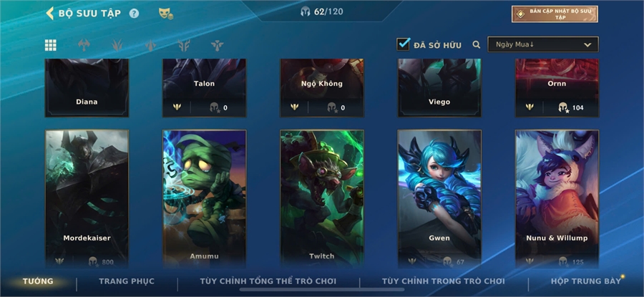Open Tùy Chỉnh Tổng Thể Trò Chơi tab

[x=268, y=281]
